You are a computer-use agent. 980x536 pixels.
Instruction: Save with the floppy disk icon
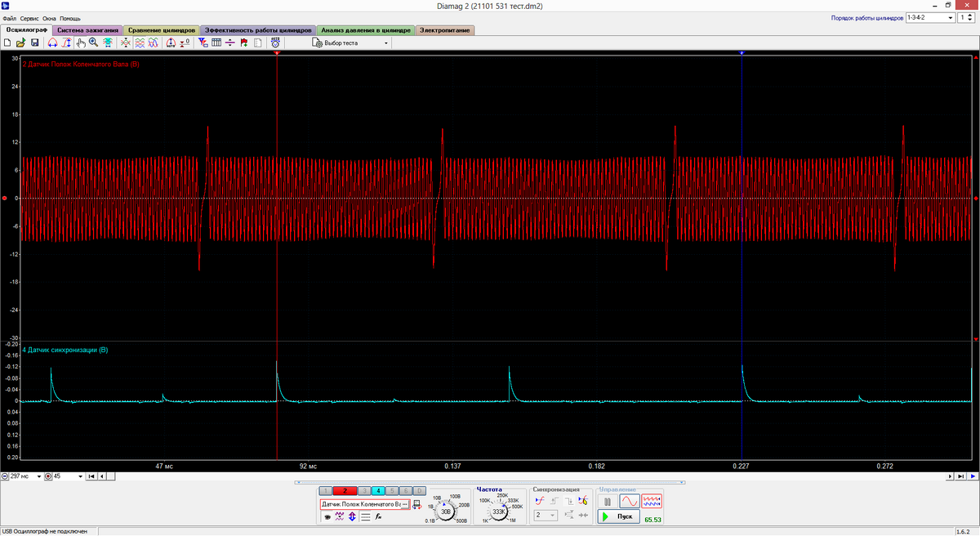(35, 42)
